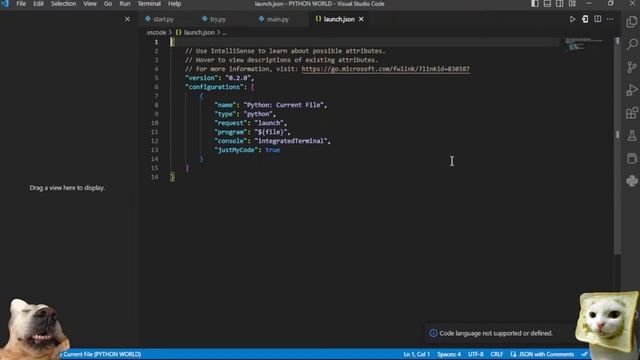The width and height of the screenshot is (640, 360).
Task: Click Ln 1, Col 1 in status bar
Action: [416, 354]
